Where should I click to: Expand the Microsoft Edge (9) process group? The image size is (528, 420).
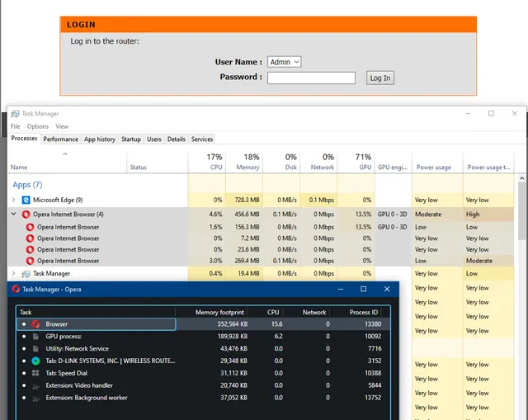[x=13, y=200]
